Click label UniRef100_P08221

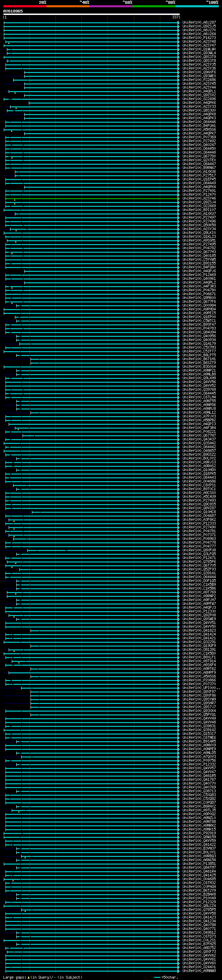pyautogui.click(x=199, y=432)
